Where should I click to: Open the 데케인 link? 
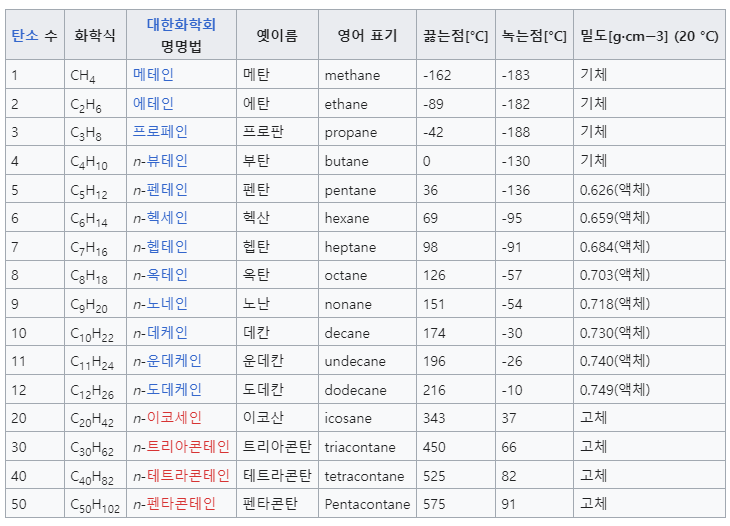[x=167, y=333]
